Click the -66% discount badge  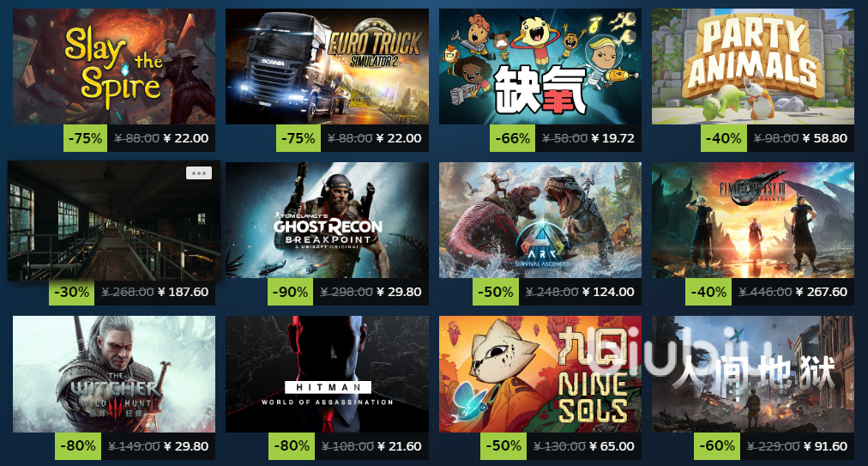pos(513,138)
